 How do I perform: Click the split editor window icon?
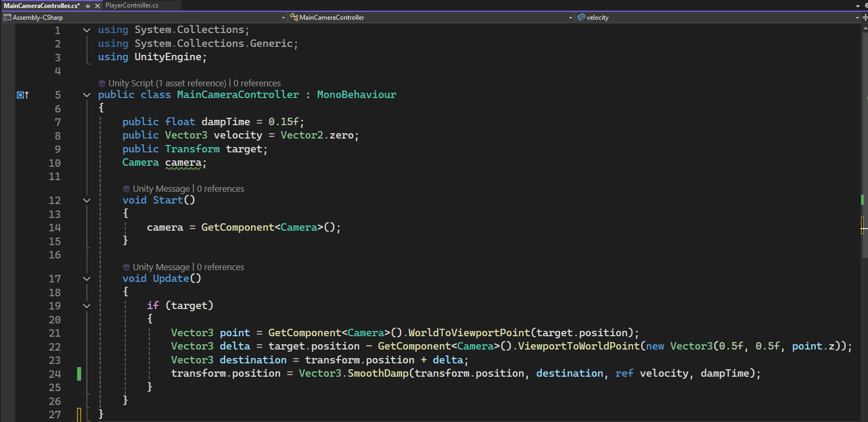click(865, 18)
